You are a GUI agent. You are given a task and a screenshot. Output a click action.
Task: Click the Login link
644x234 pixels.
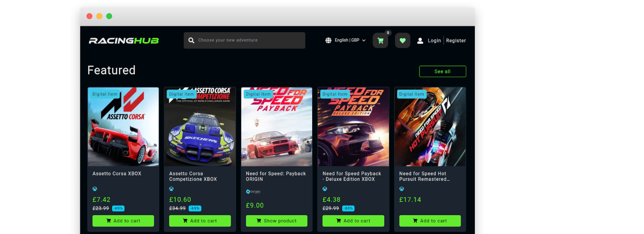coord(434,41)
